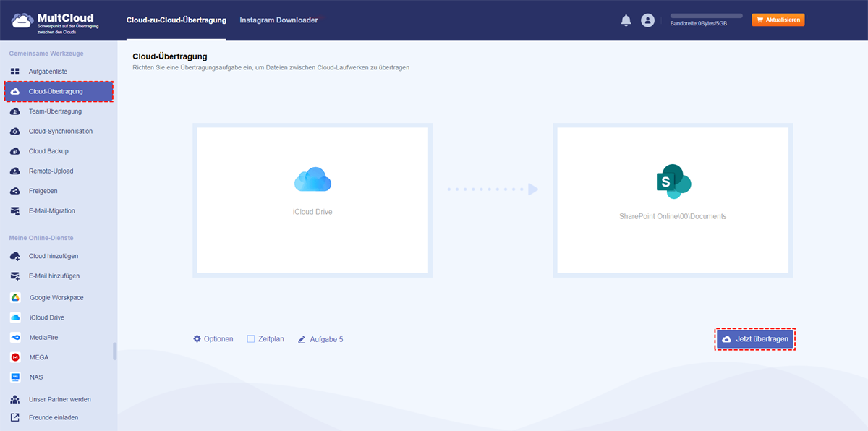Click Unser Partner werden link
The image size is (868, 431).
60,399
